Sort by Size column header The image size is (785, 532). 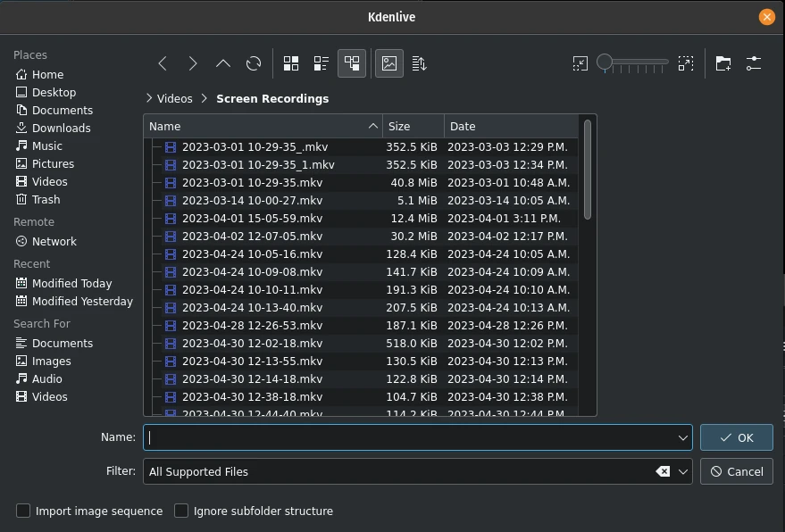tap(413, 127)
